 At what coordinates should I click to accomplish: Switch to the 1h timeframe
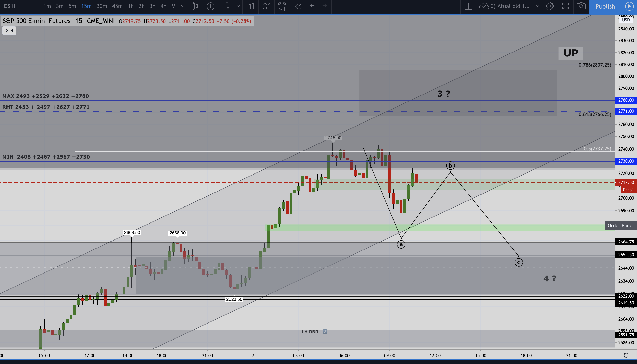coord(130,6)
